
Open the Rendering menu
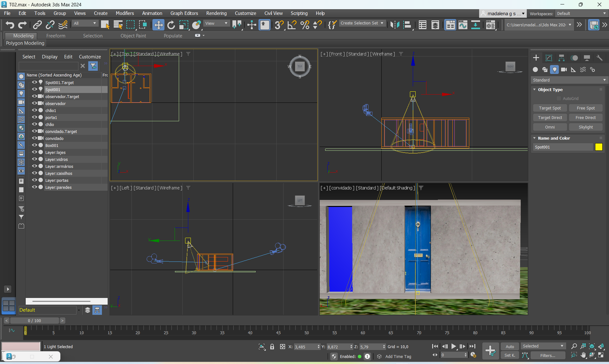[216, 13]
